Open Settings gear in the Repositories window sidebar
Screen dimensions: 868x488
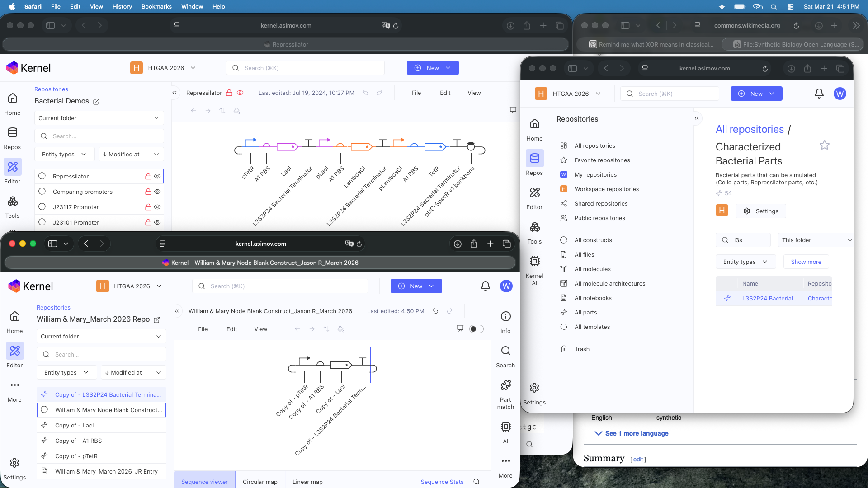[x=534, y=393]
